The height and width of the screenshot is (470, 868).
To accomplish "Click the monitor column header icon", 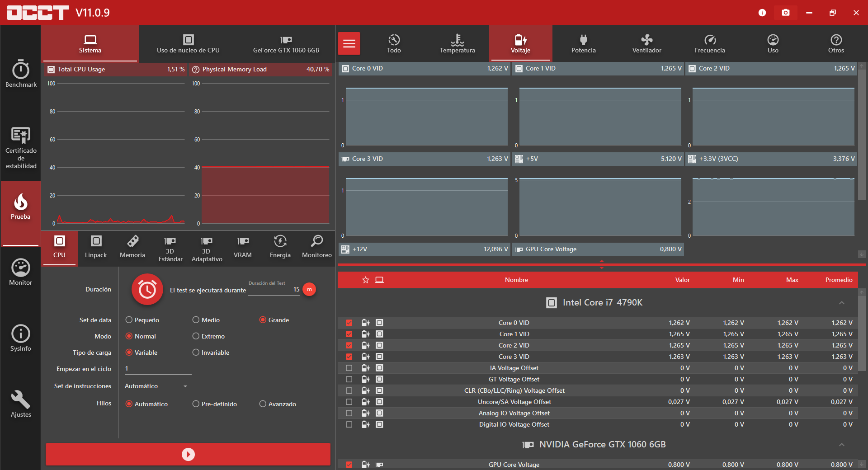I will tap(380, 280).
